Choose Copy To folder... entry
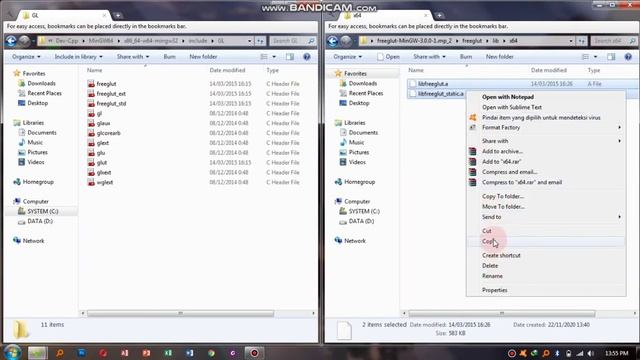 [x=546, y=196]
